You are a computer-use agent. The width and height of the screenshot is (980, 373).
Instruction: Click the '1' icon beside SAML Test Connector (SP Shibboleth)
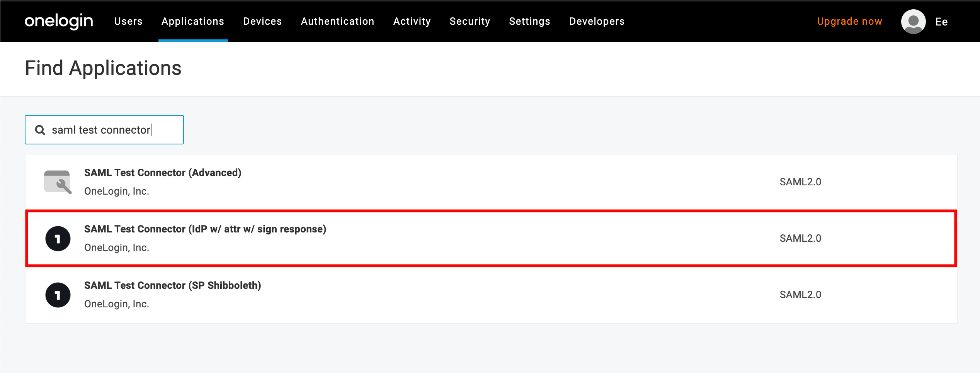click(58, 295)
